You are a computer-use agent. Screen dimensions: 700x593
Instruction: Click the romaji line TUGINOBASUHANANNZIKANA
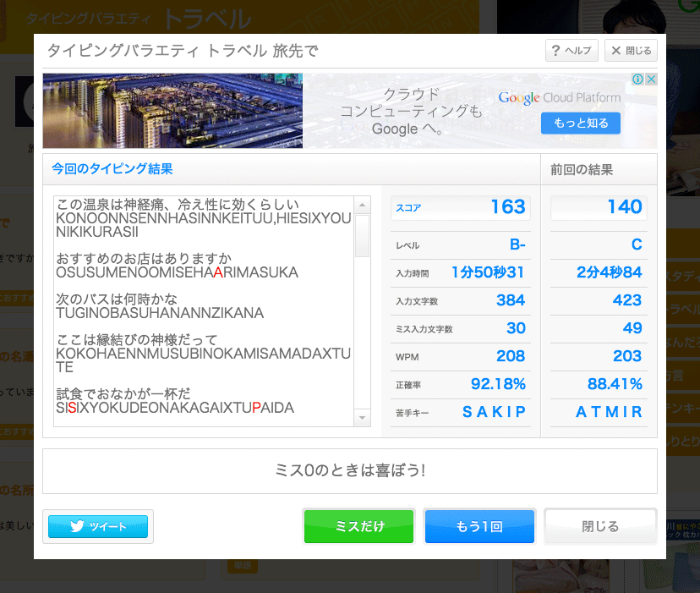coord(160,313)
